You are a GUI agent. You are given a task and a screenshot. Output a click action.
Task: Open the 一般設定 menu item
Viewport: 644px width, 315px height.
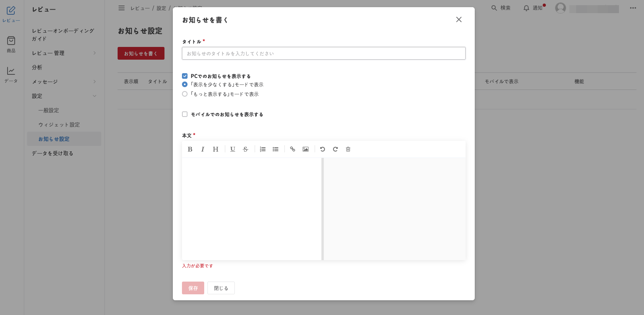48,110
